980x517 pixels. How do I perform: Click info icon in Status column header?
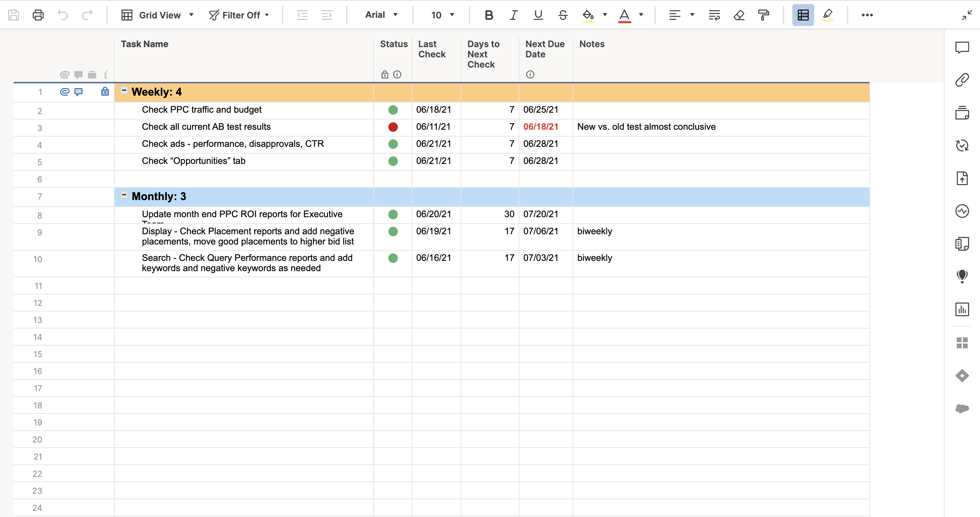click(x=397, y=74)
